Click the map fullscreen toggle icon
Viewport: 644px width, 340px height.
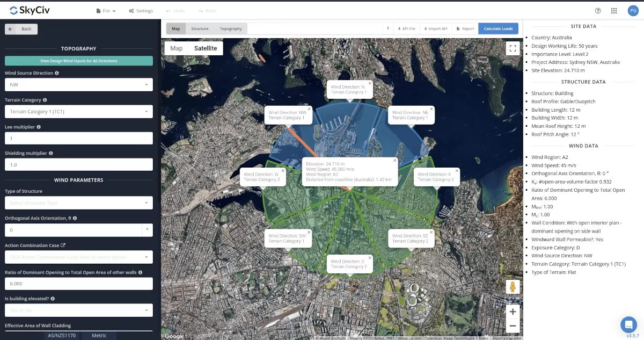point(513,48)
